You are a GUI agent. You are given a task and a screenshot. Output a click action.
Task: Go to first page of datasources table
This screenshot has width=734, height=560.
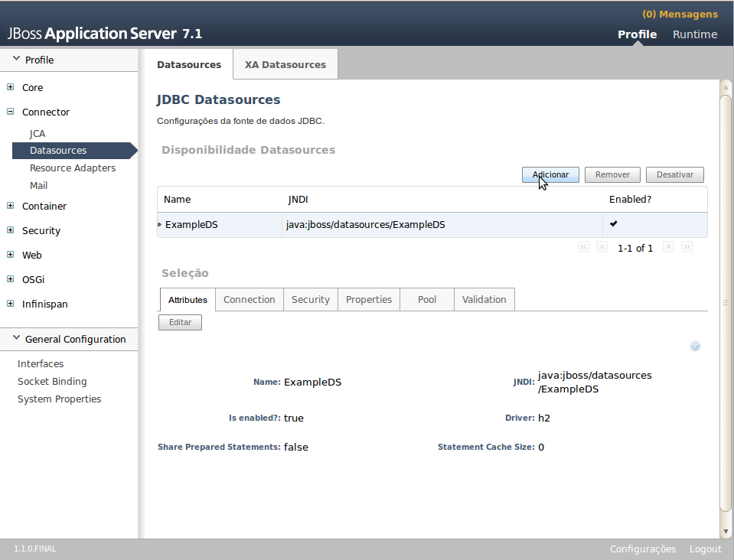(583, 247)
